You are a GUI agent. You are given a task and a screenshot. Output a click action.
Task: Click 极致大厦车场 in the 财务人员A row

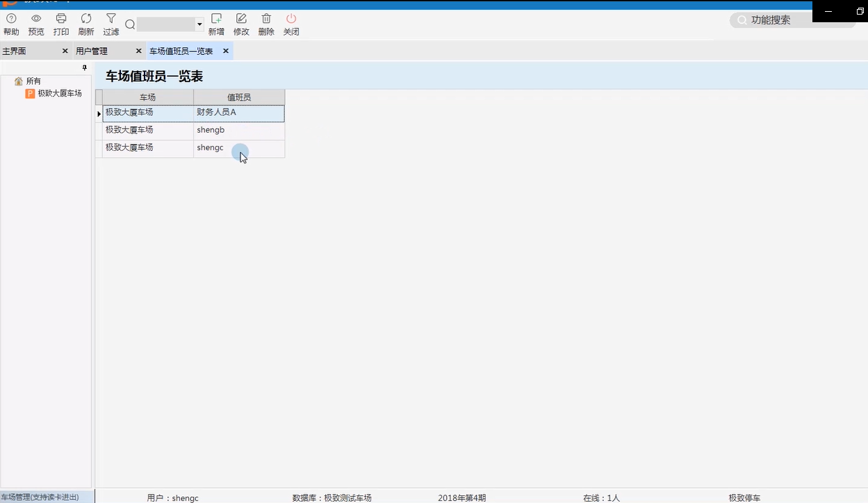[148, 113]
